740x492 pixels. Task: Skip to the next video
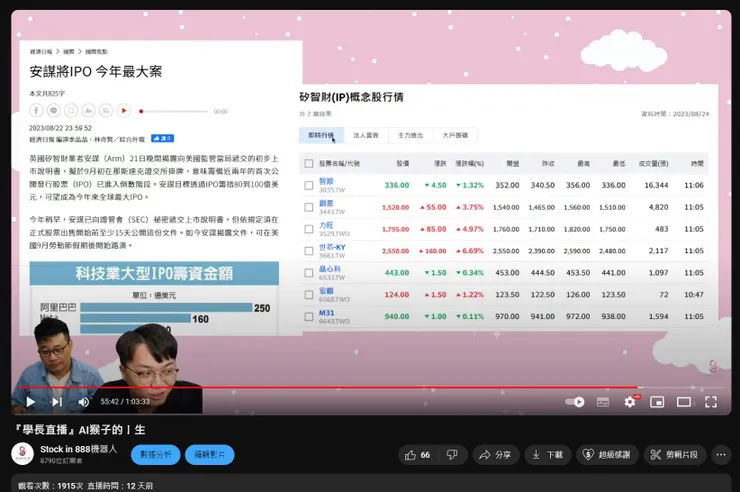[57, 402]
